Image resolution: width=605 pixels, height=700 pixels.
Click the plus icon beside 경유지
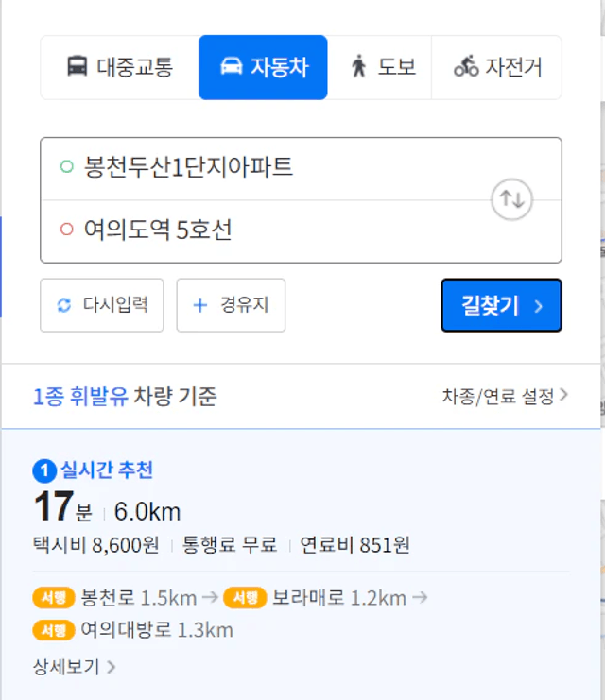pos(199,305)
